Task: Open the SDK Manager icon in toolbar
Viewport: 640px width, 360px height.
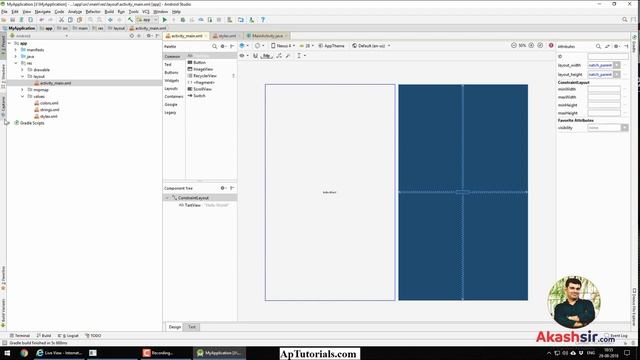Action: click(x=252, y=20)
